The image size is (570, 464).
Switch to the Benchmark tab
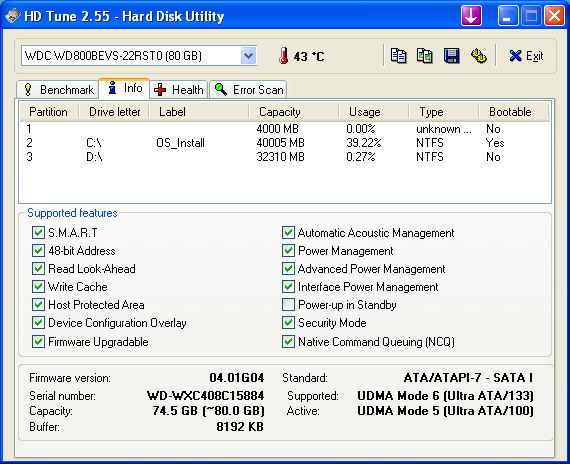click(58, 89)
